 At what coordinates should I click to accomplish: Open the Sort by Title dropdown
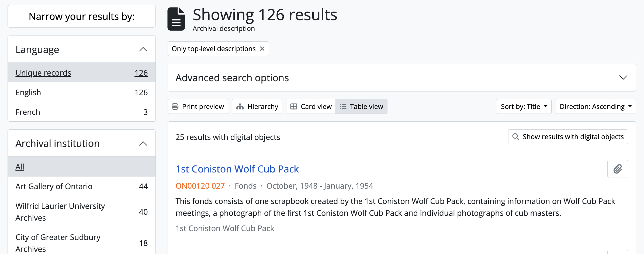(524, 107)
